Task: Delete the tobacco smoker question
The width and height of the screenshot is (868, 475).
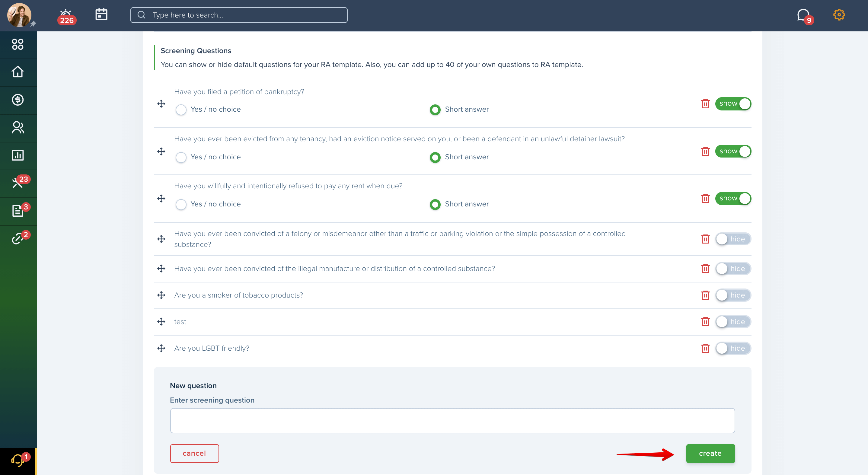Action: tap(705, 295)
